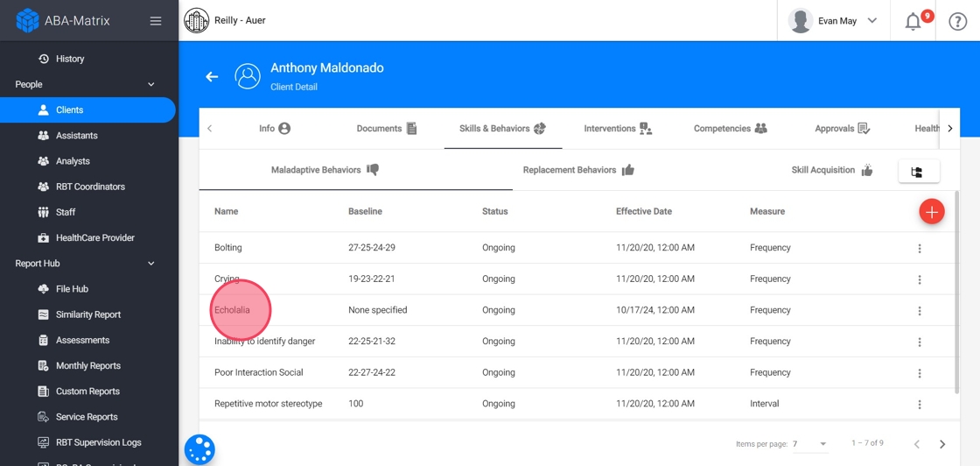
Task: Open Clients in the sidebar
Action: [x=87, y=110]
